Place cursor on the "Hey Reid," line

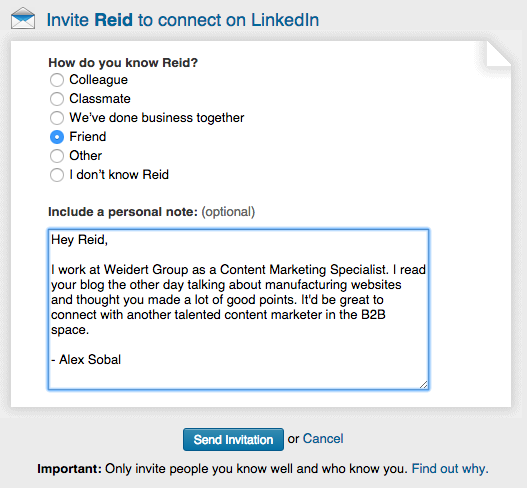tap(79, 240)
